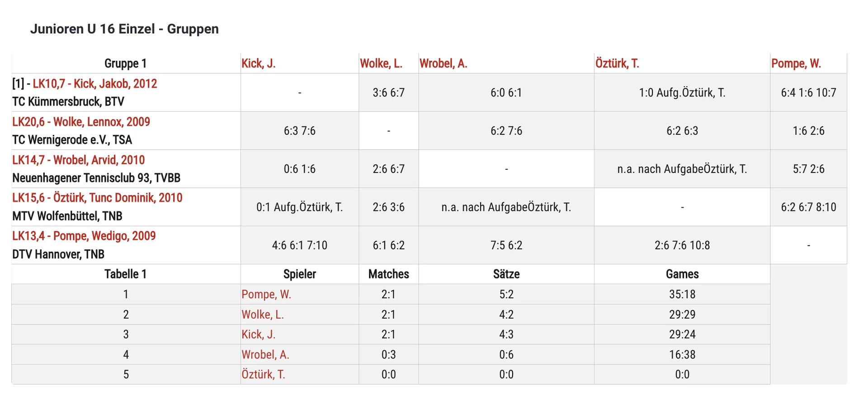868x410 pixels.
Task: Click the 6:2 6:7 8:10 result cell
Action: 808,207
